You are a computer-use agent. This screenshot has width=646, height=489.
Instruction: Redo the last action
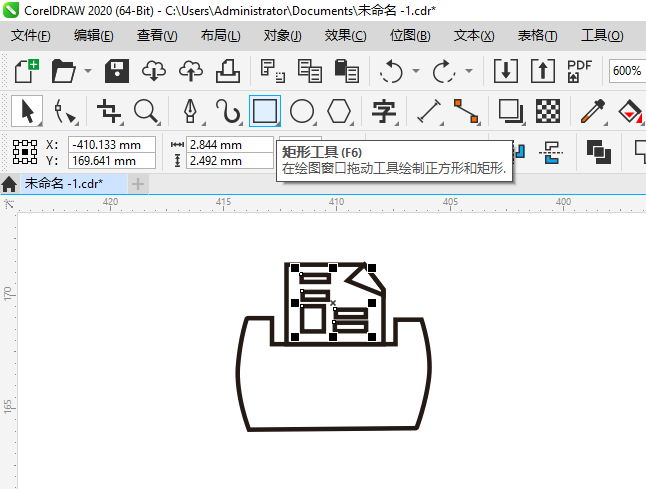point(444,71)
